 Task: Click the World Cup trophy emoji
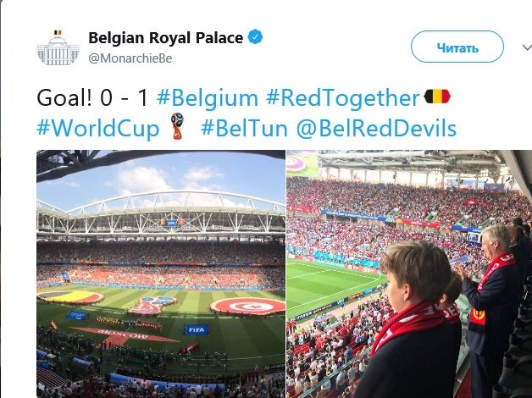pyautogui.click(x=176, y=129)
